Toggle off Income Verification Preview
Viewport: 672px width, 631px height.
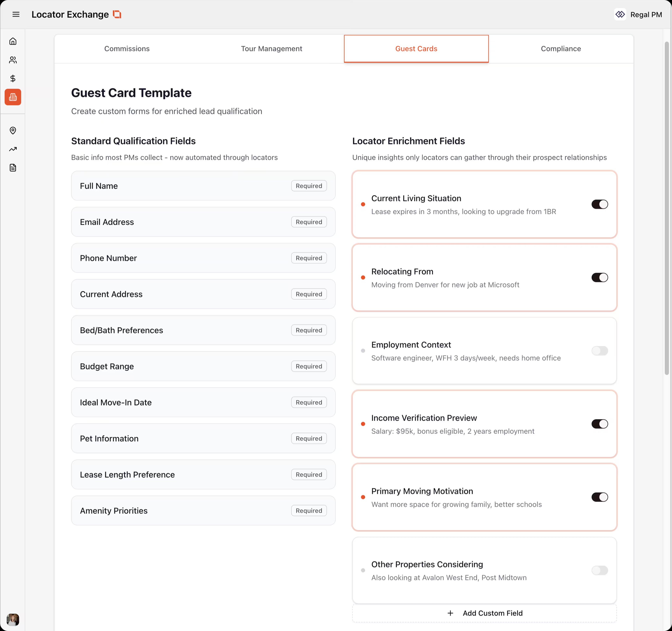pyautogui.click(x=599, y=424)
